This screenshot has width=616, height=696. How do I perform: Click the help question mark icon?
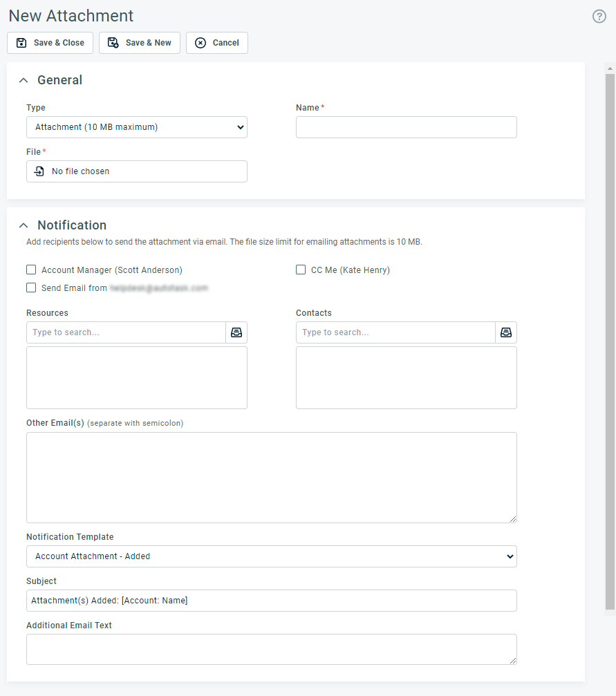coord(599,17)
